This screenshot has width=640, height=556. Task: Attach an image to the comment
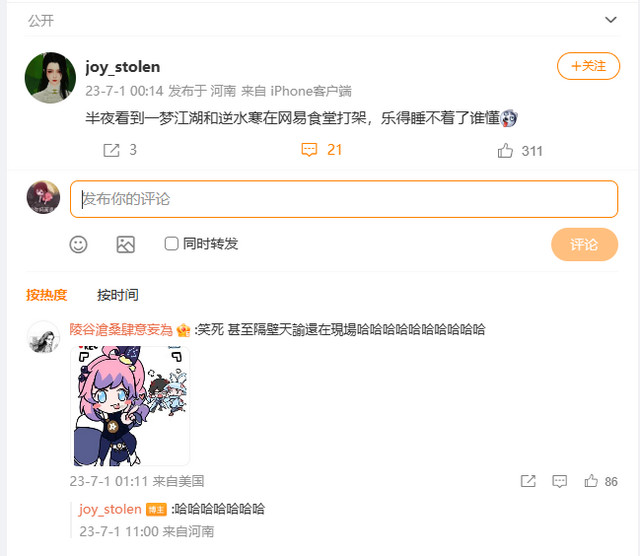(125, 245)
